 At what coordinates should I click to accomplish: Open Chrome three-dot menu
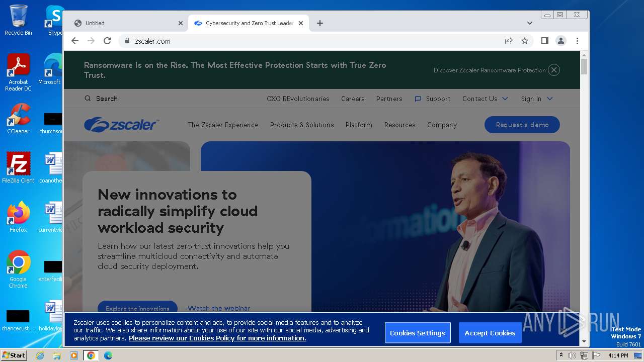pos(577,41)
